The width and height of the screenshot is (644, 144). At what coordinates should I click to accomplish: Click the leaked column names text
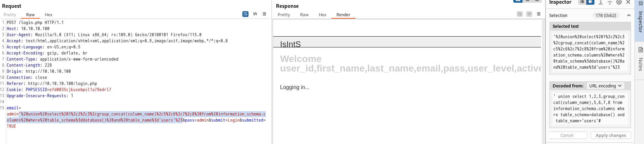click(410, 68)
